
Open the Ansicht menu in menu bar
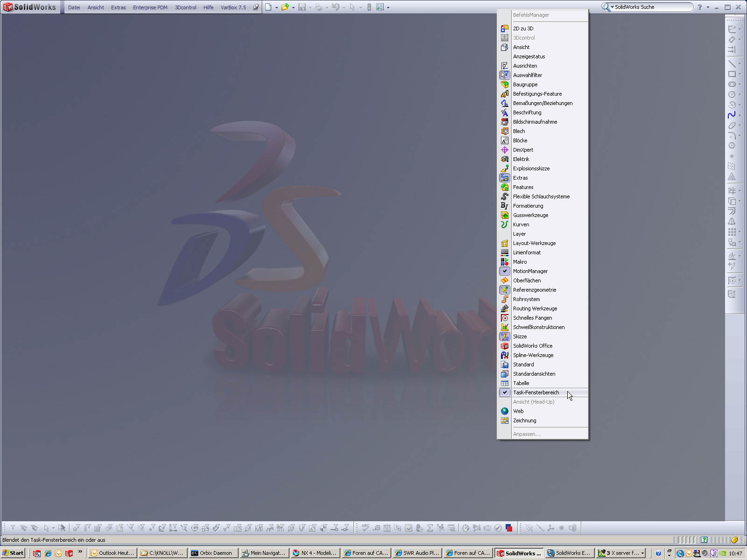96,7
